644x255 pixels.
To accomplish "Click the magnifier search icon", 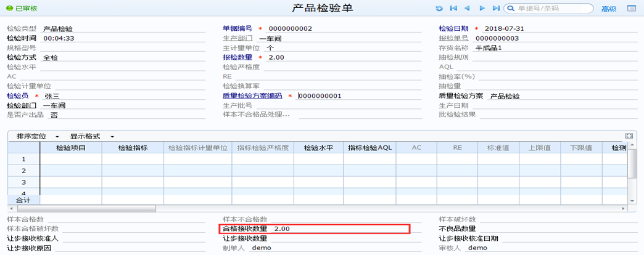I will (511, 8).
